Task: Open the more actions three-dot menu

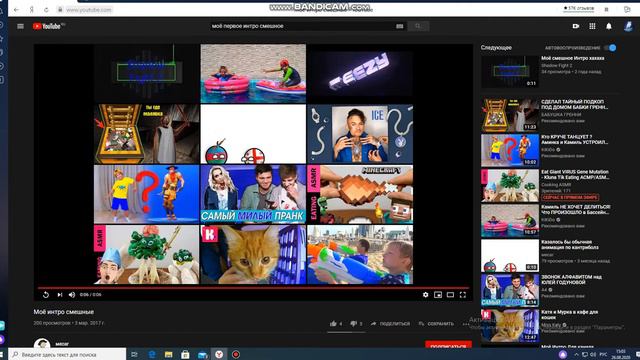Action: (466, 324)
